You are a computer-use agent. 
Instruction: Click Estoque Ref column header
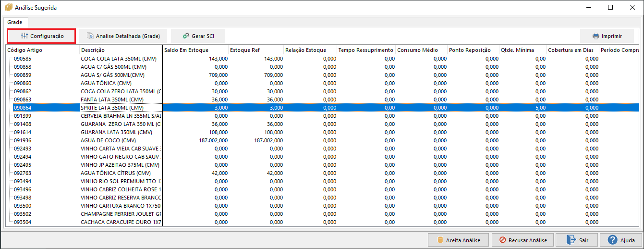tap(255, 50)
